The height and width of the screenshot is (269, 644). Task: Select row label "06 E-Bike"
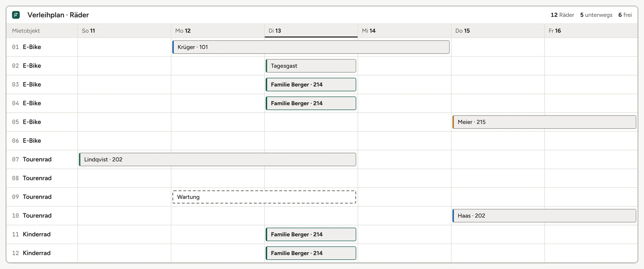click(27, 141)
